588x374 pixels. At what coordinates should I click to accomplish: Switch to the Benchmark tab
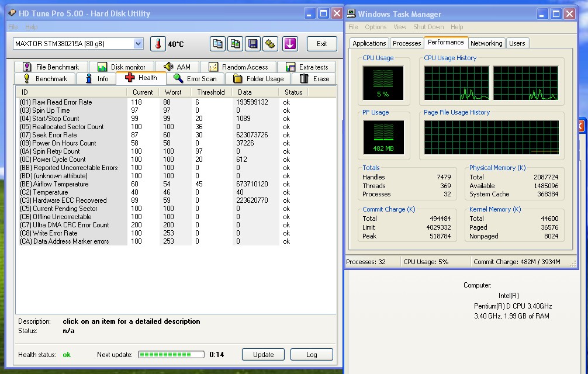pyautogui.click(x=45, y=78)
